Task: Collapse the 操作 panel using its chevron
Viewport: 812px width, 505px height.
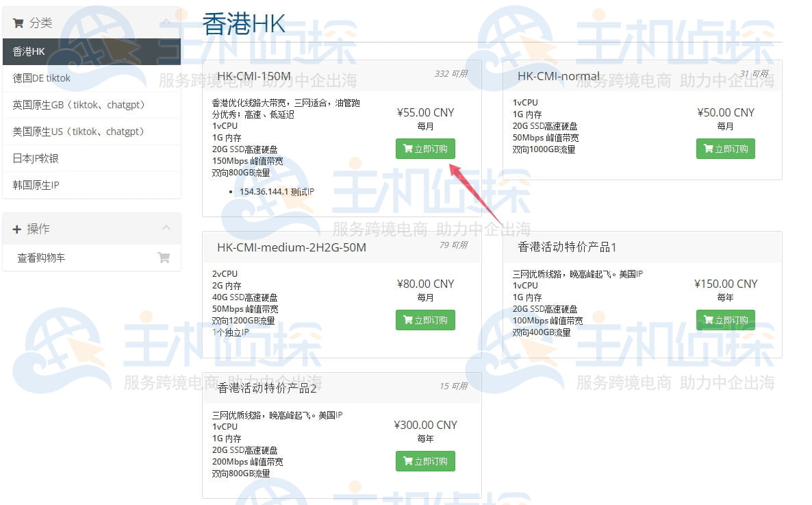Action: tap(166, 228)
